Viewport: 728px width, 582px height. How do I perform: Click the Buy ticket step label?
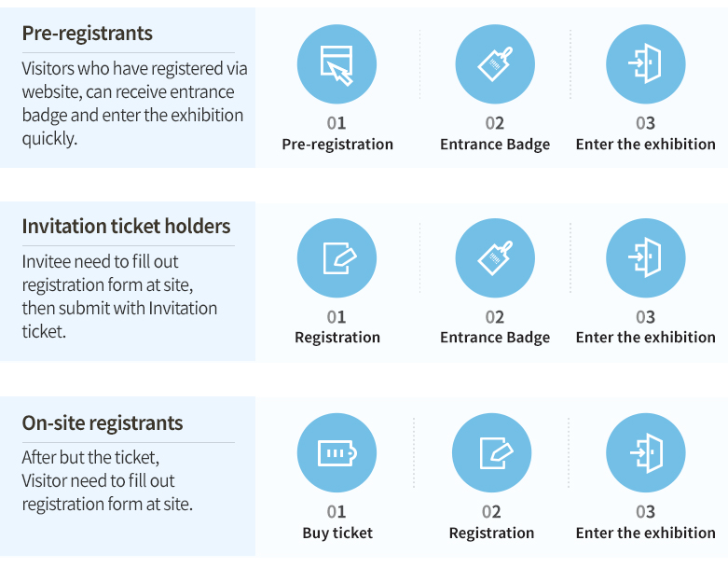coord(337,533)
